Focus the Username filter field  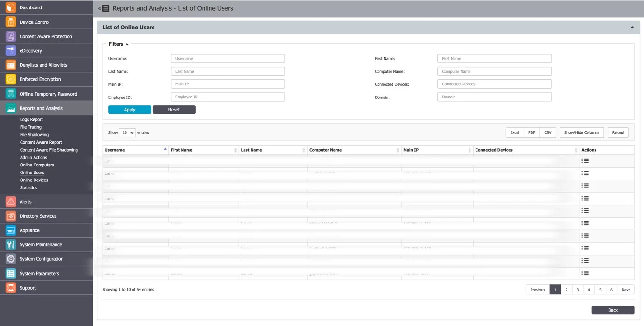click(x=228, y=58)
